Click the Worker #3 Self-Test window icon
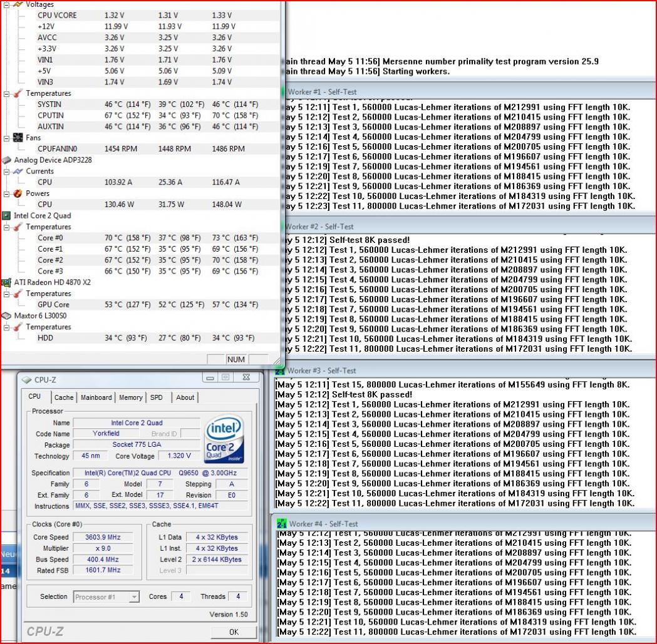This screenshot has width=657, height=644. click(280, 371)
